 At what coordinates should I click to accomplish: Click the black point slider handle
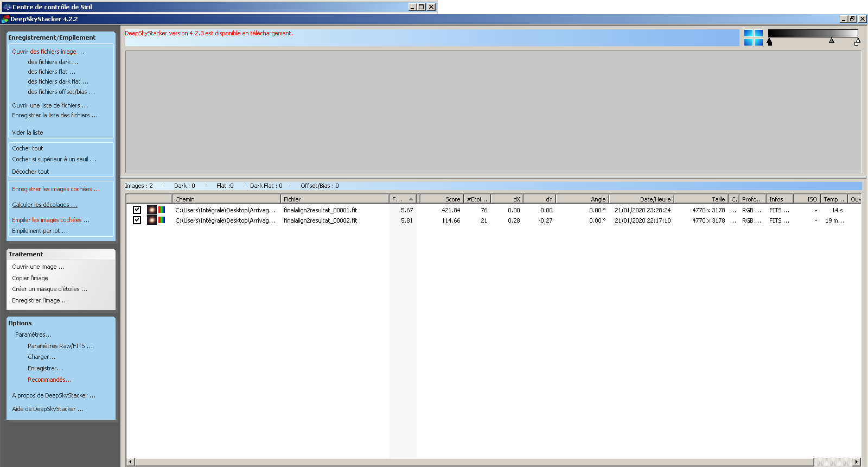769,42
